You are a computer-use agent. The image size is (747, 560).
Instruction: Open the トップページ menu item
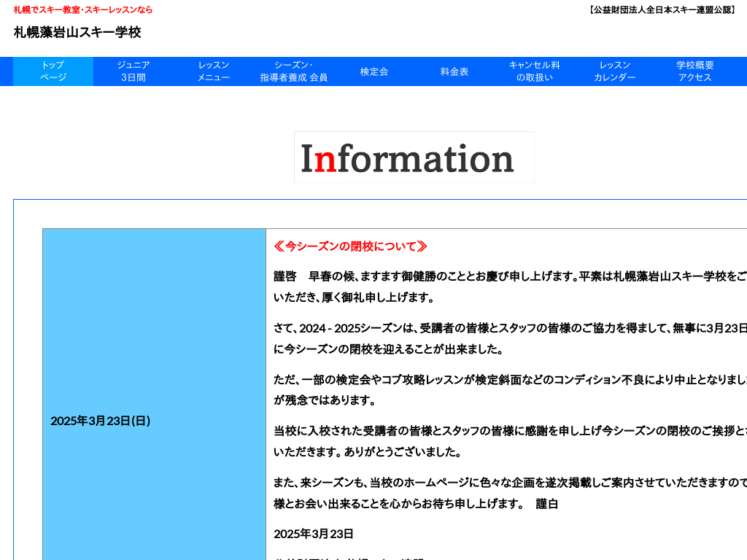(53, 71)
